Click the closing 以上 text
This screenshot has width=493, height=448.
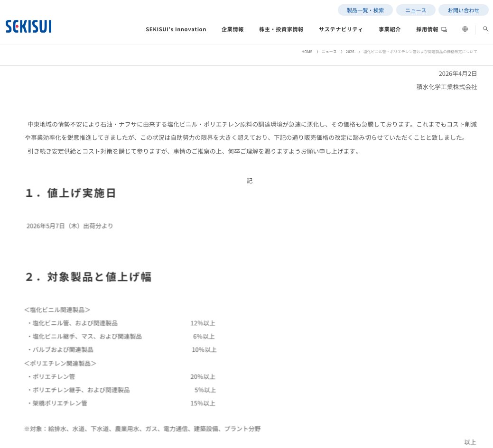click(x=470, y=442)
